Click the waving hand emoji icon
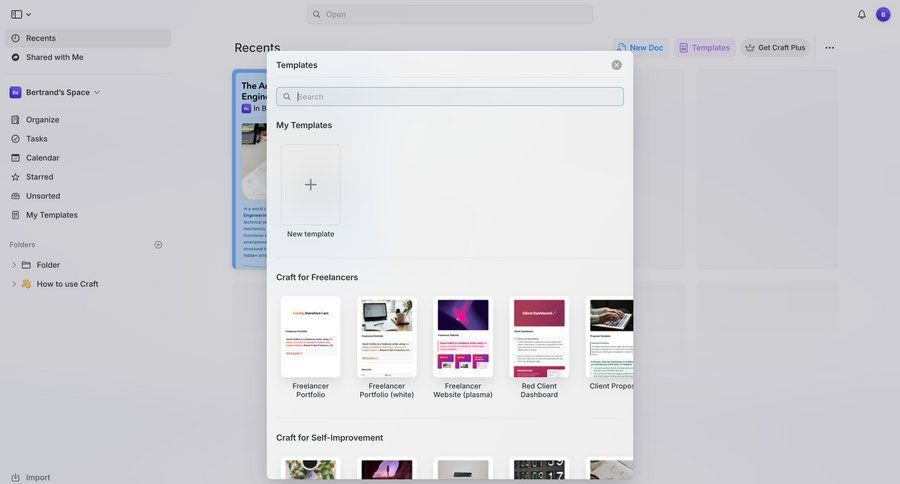Image resolution: width=900 pixels, height=484 pixels. (x=26, y=284)
